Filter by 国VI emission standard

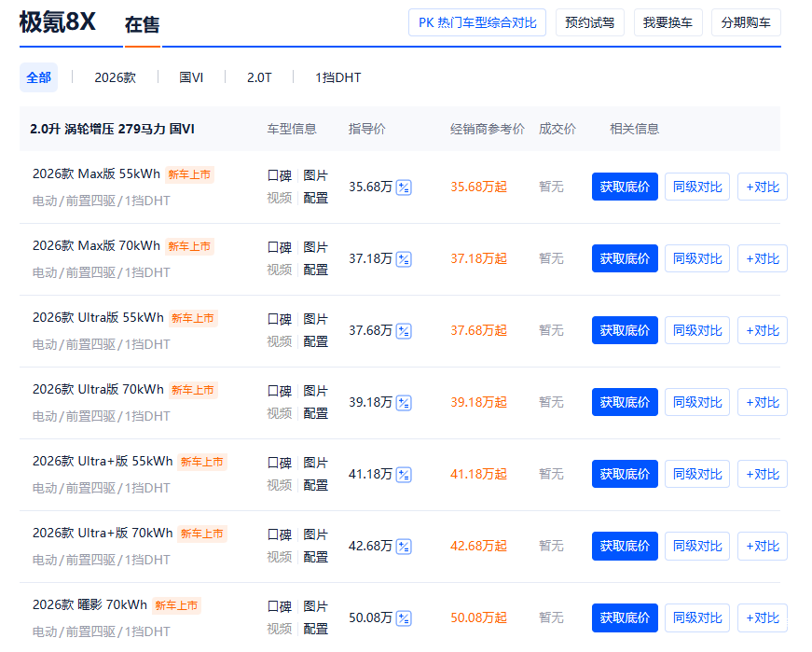(x=191, y=77)
